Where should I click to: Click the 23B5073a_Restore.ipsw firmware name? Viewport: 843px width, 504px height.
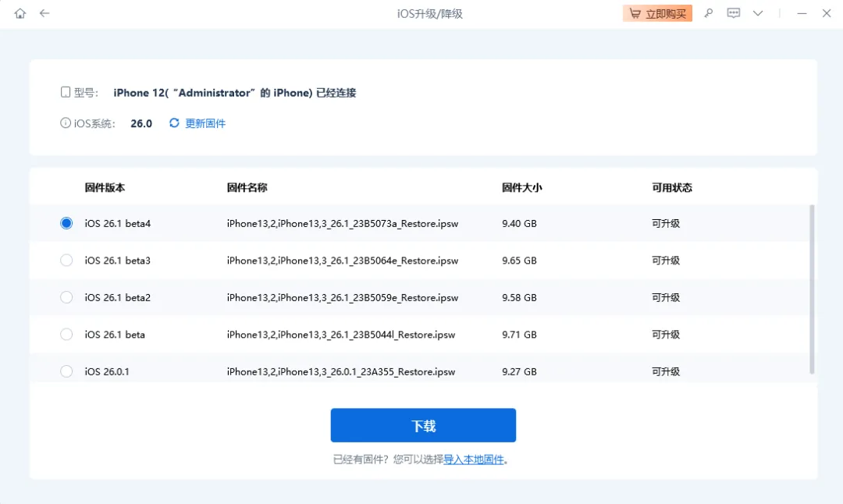[343, 223]
